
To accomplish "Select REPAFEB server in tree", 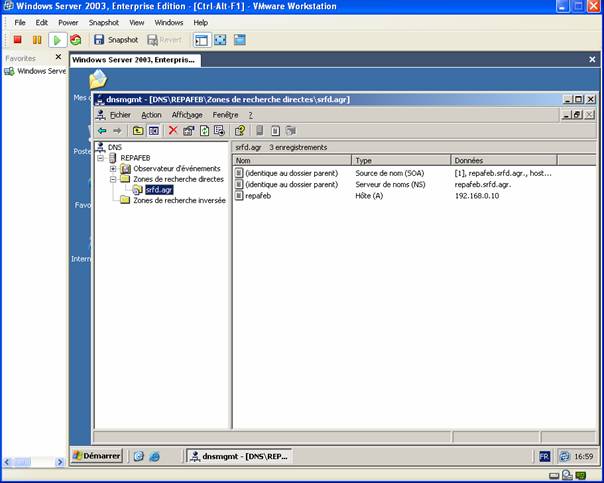I will 135,158.
